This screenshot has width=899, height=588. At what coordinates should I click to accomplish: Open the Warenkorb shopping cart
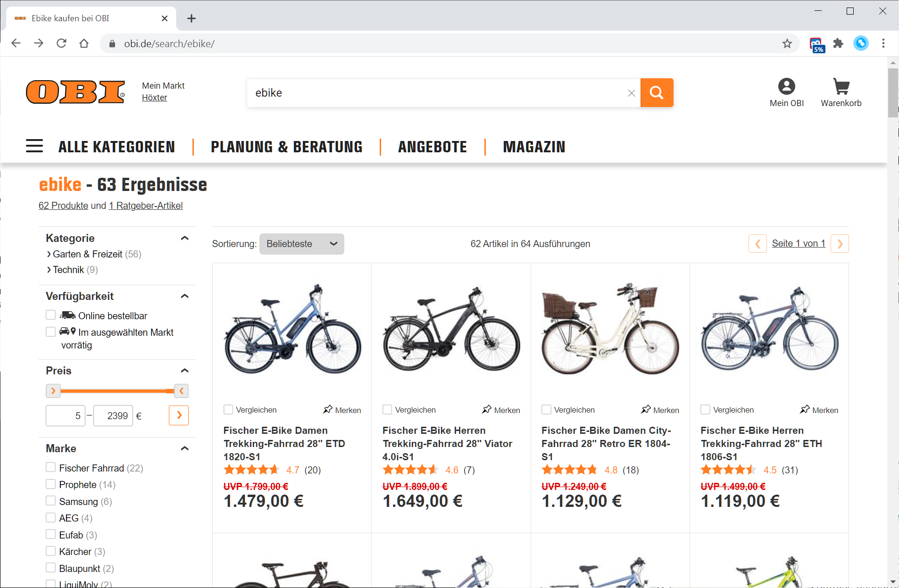coord(841,93)
